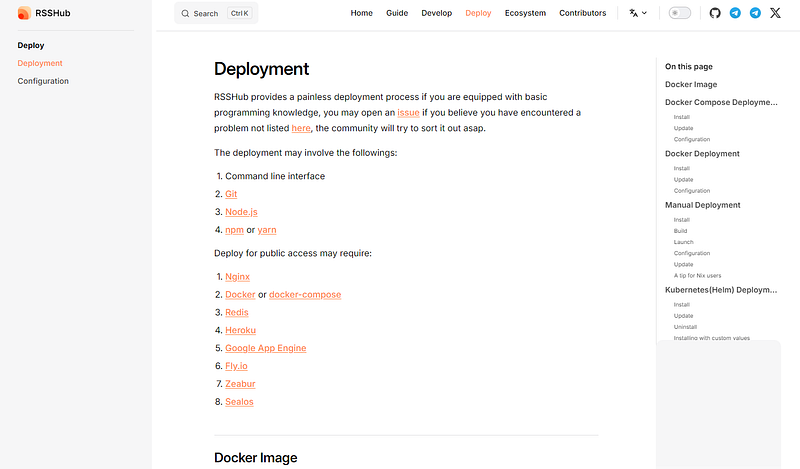Image resolution: width=800 pixels, height=469 pixels.
Task: Click the language translate icon
Action: (633, 13)
